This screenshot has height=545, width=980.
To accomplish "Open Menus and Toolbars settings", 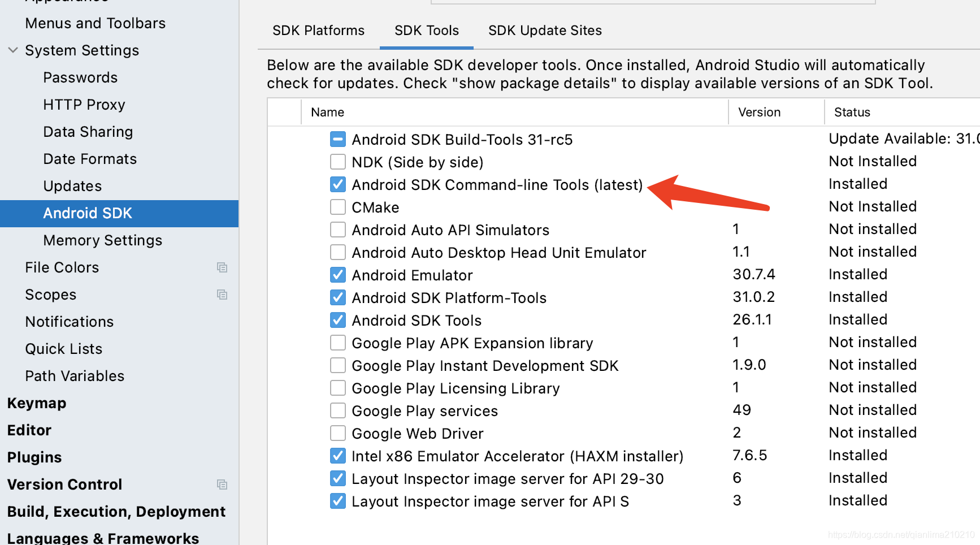I will point(96,23).
